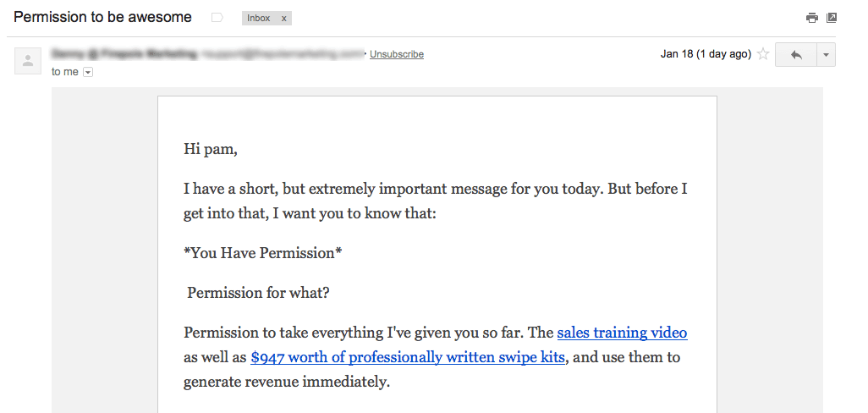Click the '*You Have Permission*' line
The image size is (868, 413).
(x=263, y=253)
